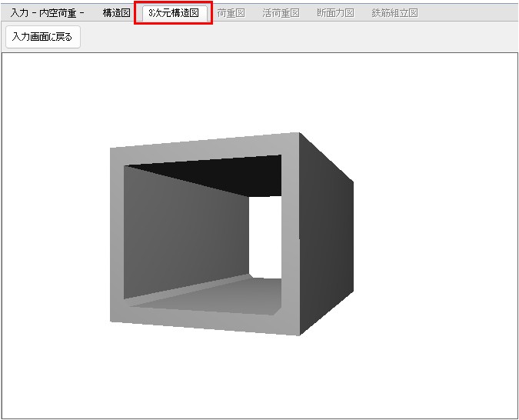519x420 pixels.
Task: Switch to the 活荷重図 tab
Action: [281, 13]
